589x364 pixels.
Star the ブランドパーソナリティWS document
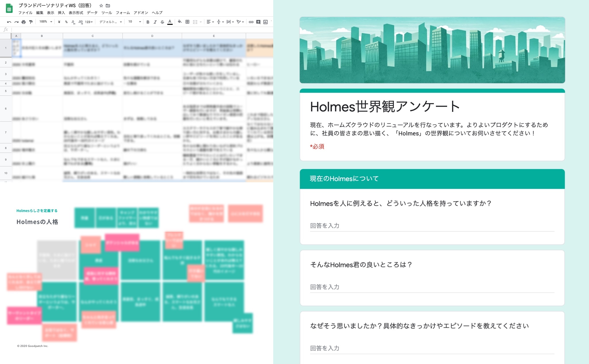[101, 5]
